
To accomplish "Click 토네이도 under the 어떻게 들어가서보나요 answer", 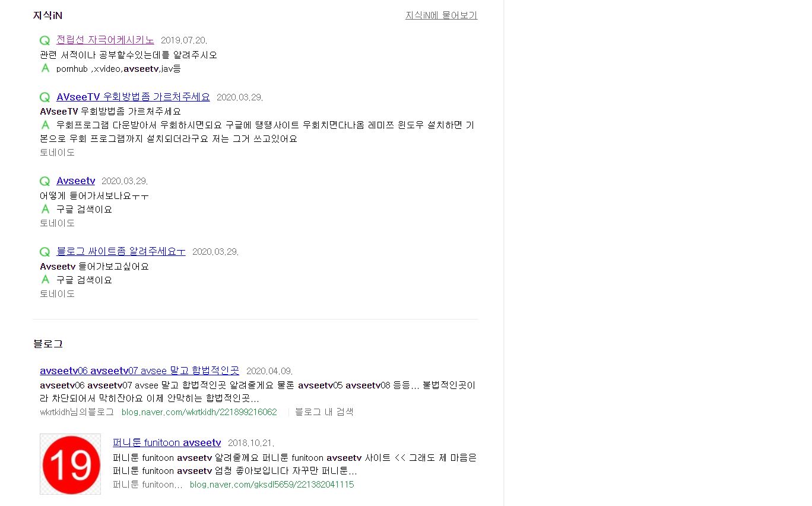I will coord(58,223).
